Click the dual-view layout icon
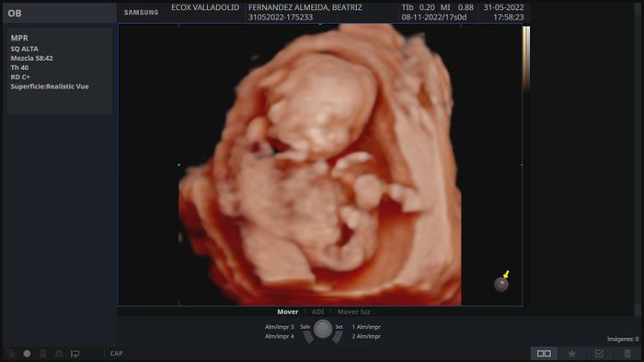Viewport: 644px width, 362px height. [x=544, y=354]
